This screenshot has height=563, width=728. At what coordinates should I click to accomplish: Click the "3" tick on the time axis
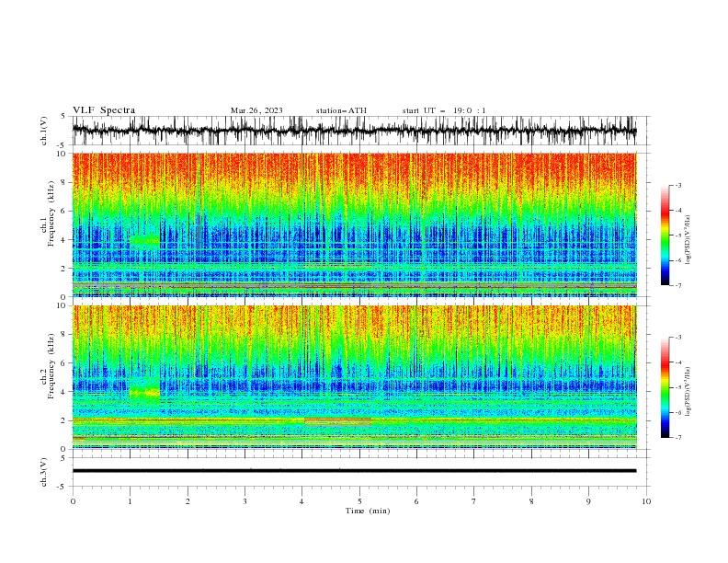(x=245, y=501)
